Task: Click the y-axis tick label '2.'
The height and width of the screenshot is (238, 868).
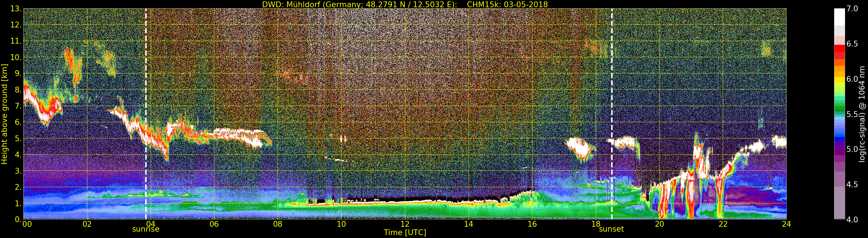Action: pos(18,187)
